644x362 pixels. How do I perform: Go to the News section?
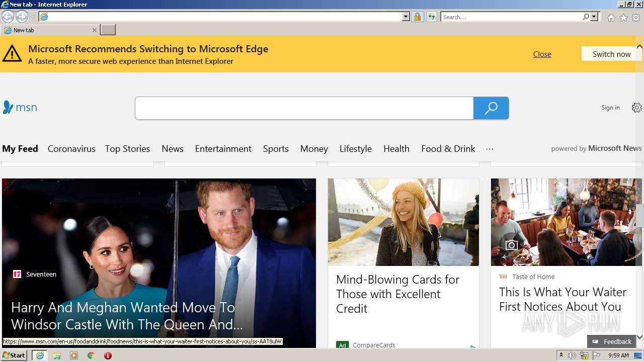pyautogui.click(x=173, y=149)
